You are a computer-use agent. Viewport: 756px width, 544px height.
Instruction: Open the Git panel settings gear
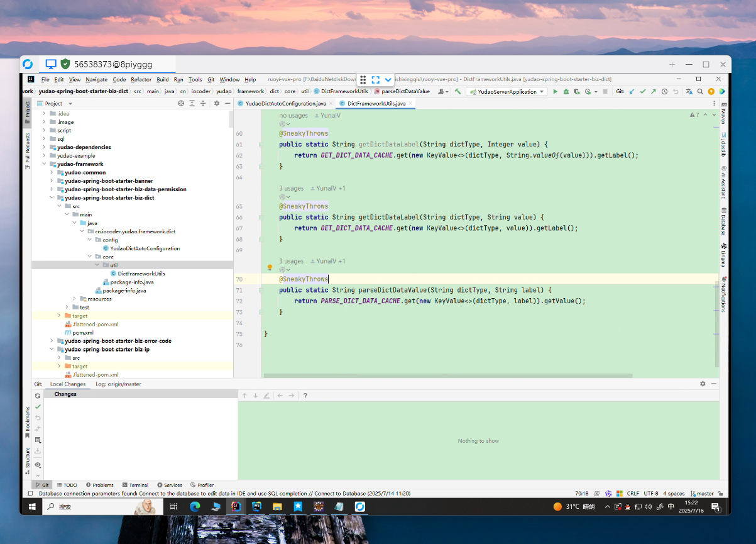tap(703, 384)
